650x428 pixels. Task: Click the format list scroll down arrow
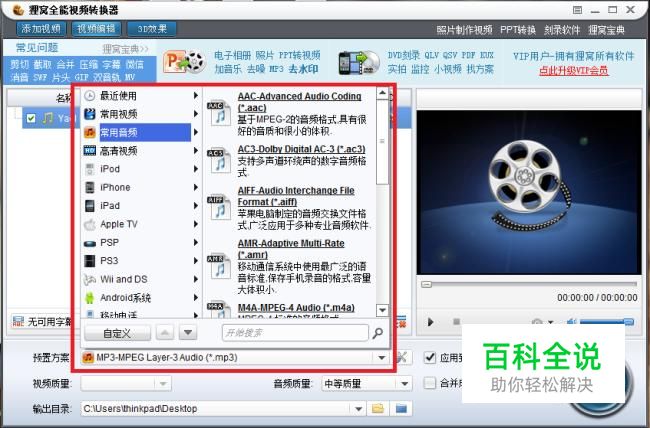tap(382, 310)
